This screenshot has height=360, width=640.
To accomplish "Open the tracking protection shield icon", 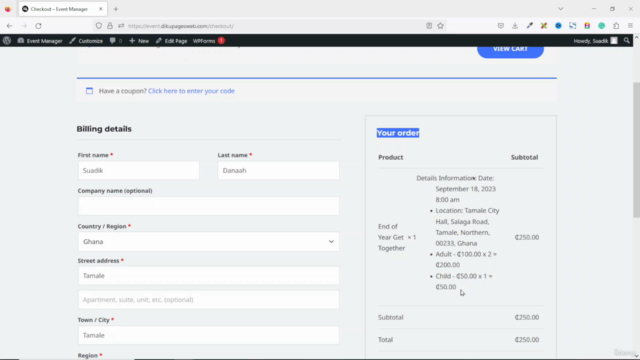I will pos(99,26).
